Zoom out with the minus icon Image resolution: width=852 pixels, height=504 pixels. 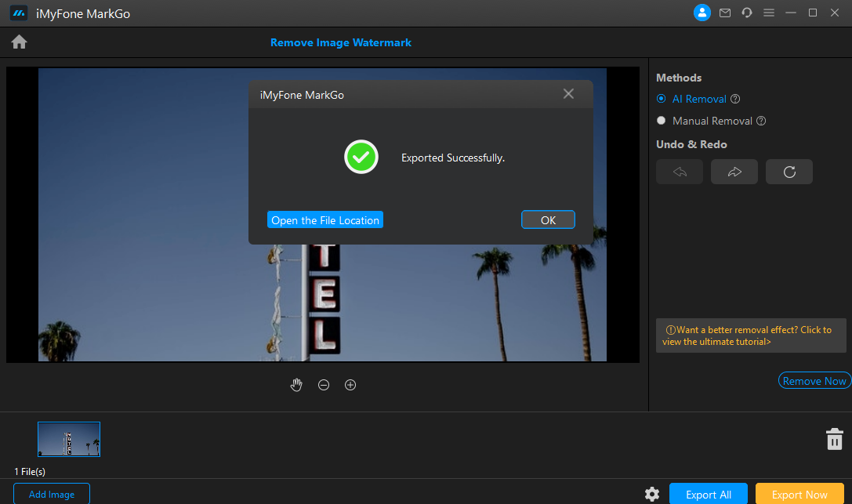coord(324,385)
